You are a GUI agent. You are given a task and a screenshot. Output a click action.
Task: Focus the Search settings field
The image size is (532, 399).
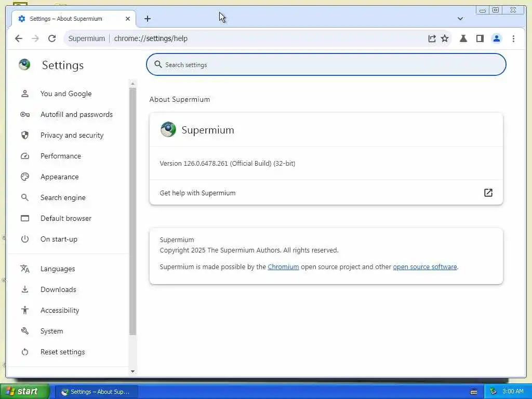point(326,64)
